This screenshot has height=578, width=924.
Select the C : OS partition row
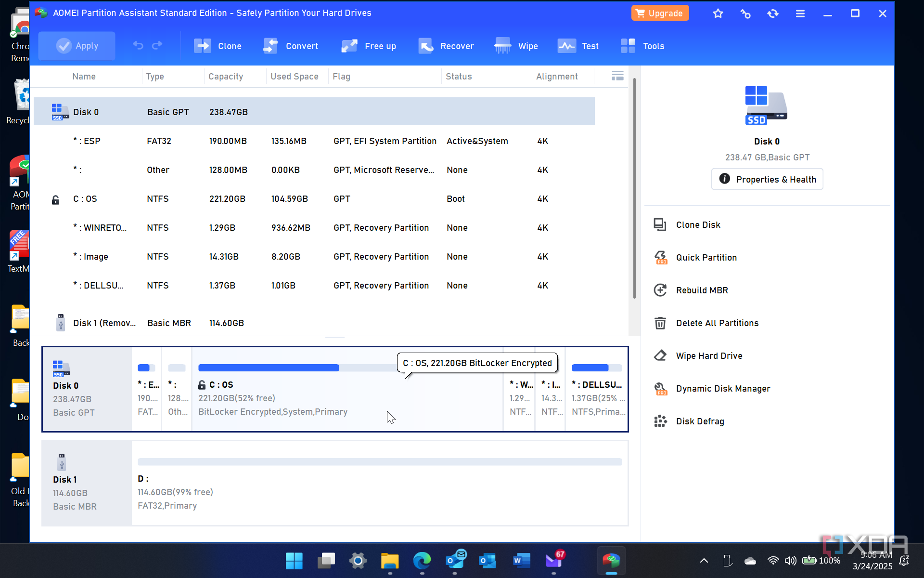pos(314,199)
